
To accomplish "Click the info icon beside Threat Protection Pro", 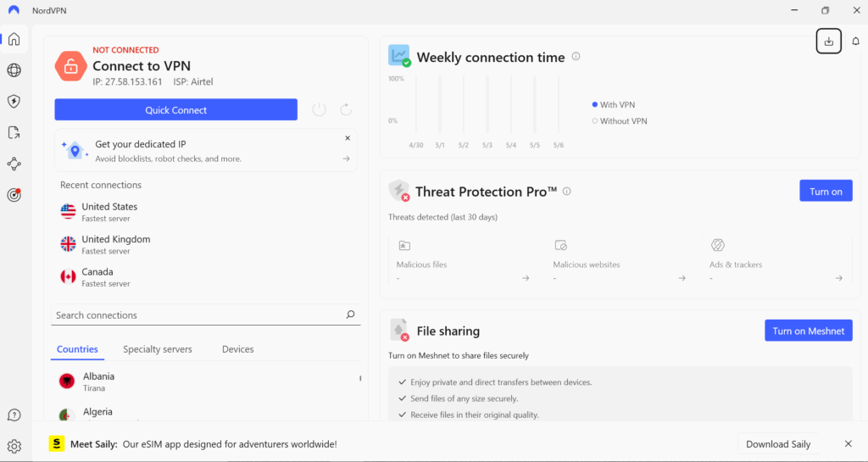I will [567, 192].
